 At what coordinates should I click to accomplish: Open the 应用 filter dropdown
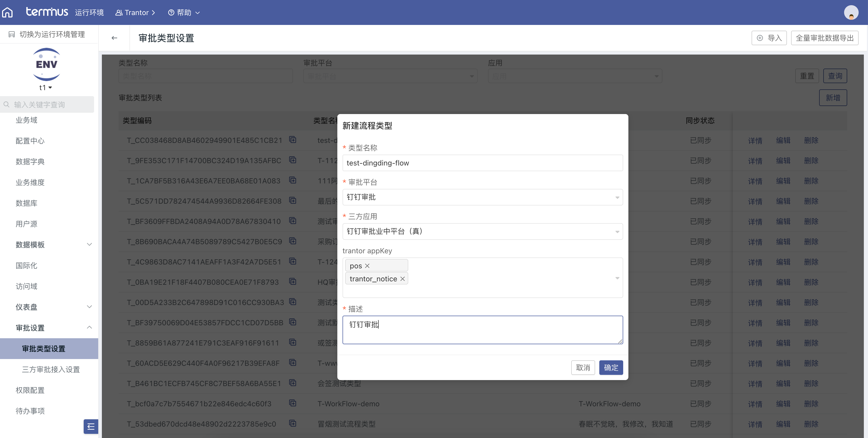pos(575,76)
